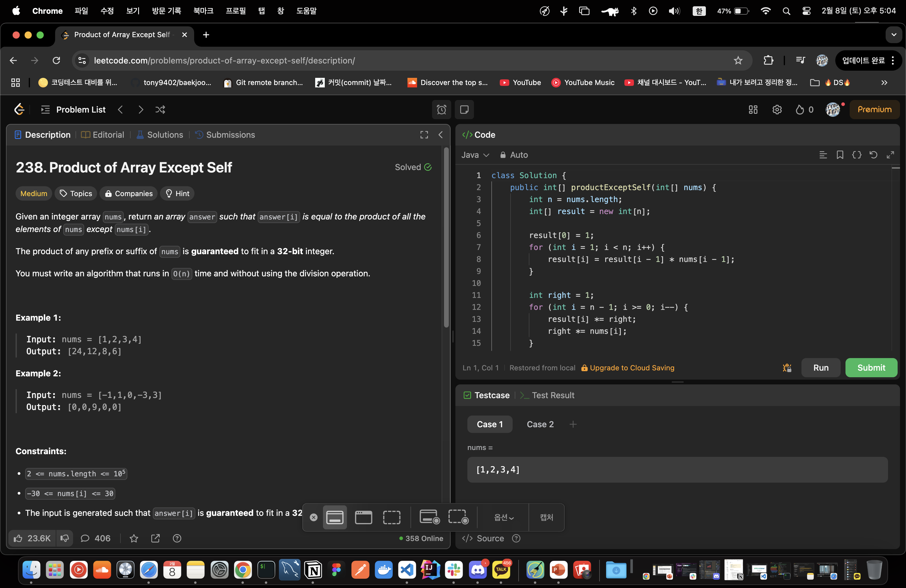
Task: Open Chrome extensions puzzle icon
Action: [x=768, y=60]
